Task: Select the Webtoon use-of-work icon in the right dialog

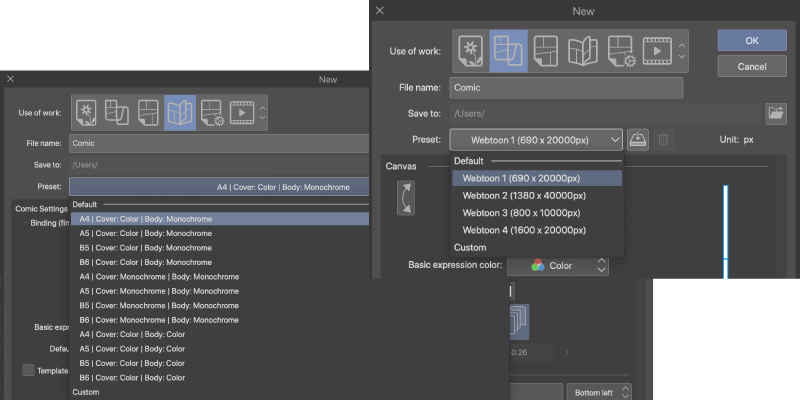Action: pyautogui.click(x=508, y=50)
